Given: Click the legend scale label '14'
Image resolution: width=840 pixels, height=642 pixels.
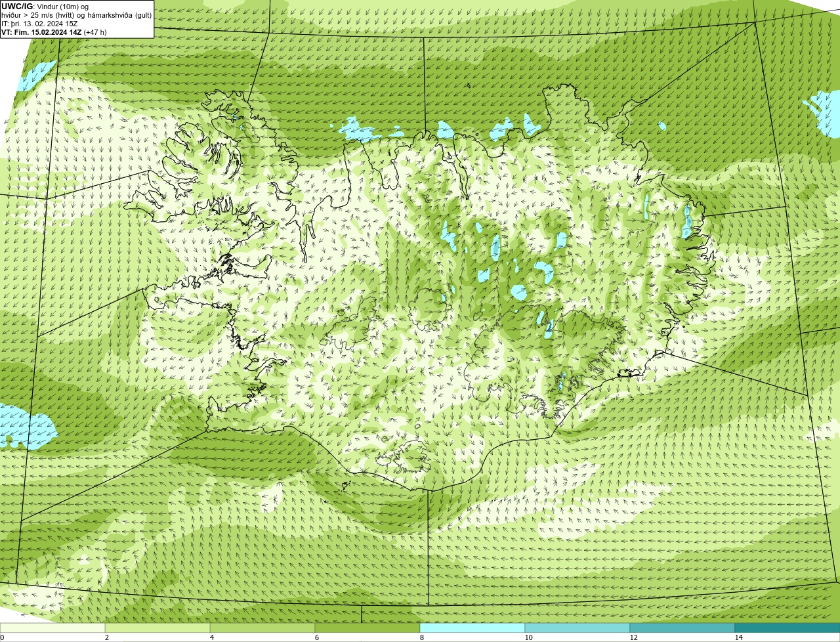Looking at the screenshot, I should click(x=738, y=637).
